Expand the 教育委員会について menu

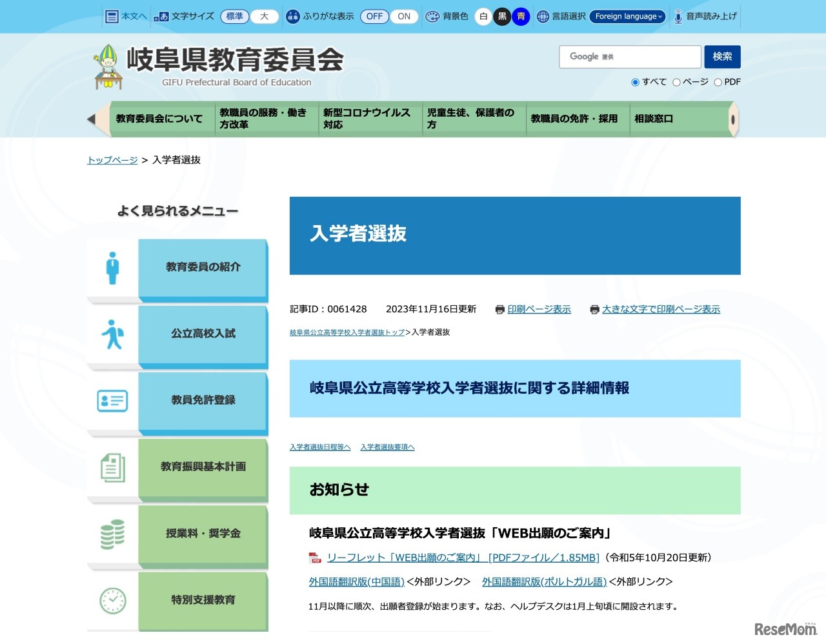coord(159,119)
